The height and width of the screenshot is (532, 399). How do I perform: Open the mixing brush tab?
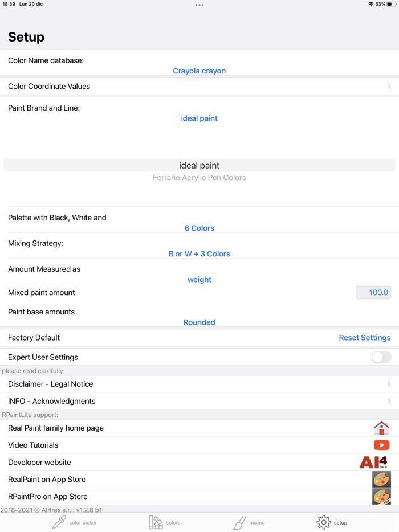click(x=249, y=522)
